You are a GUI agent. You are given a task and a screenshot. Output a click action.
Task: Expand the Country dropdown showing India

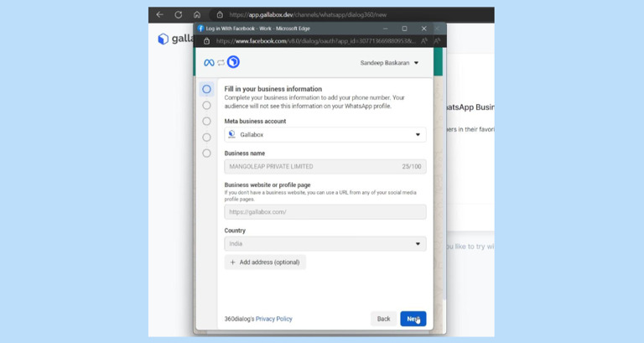tap(325, 244)
